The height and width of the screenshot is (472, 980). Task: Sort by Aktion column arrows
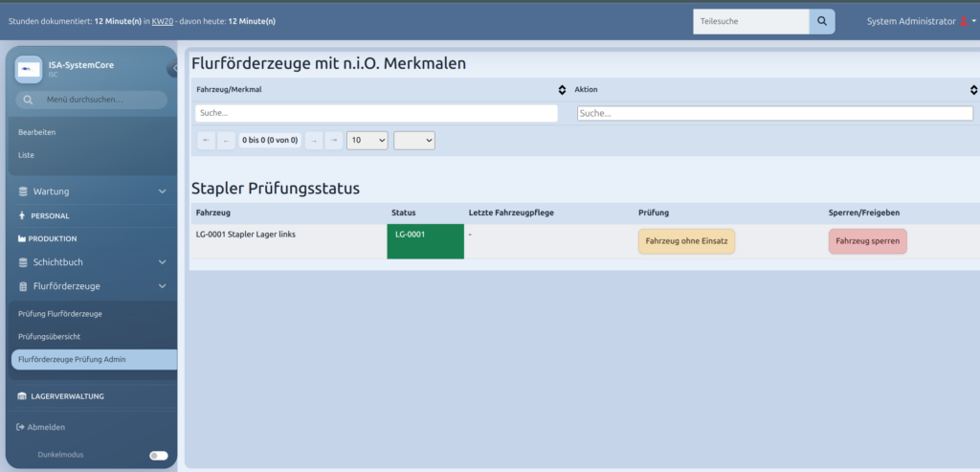pyautogui.click(x=973, y=90)
